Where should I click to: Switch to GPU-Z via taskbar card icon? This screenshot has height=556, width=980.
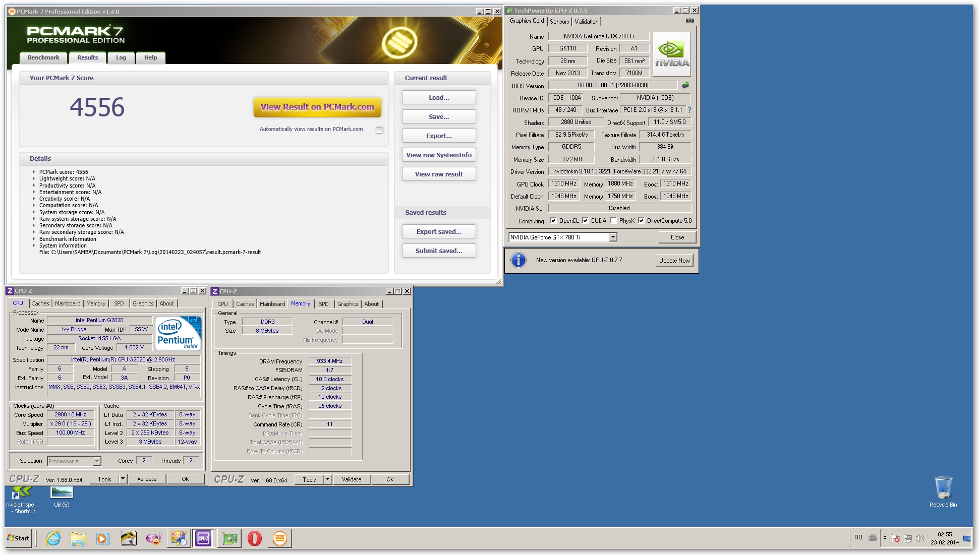(229, 538)
